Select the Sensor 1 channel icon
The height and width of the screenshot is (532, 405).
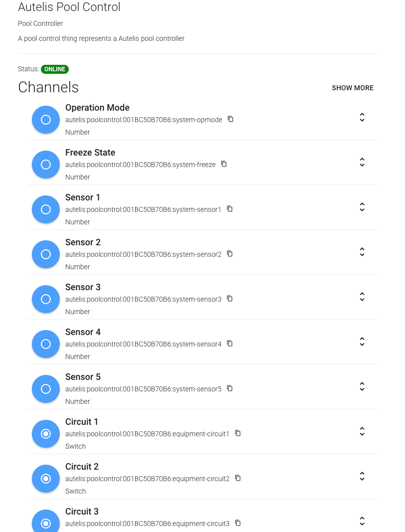click(x=46, y=209)
